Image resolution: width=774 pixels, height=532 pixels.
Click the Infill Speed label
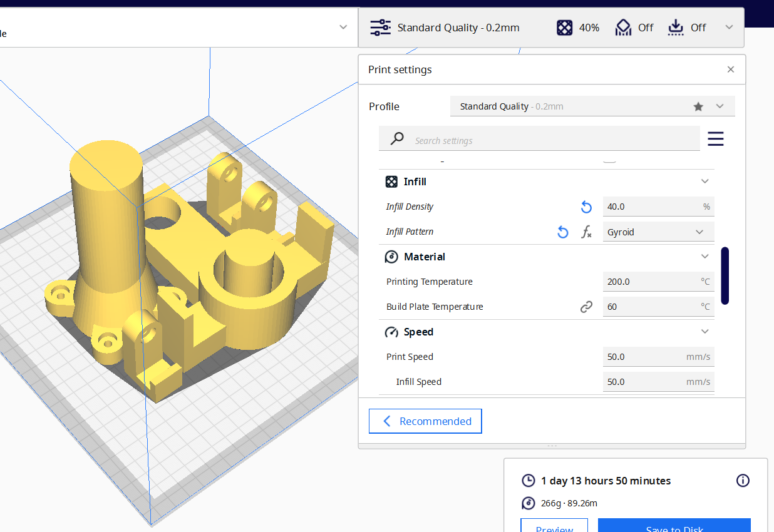[418, 382]
